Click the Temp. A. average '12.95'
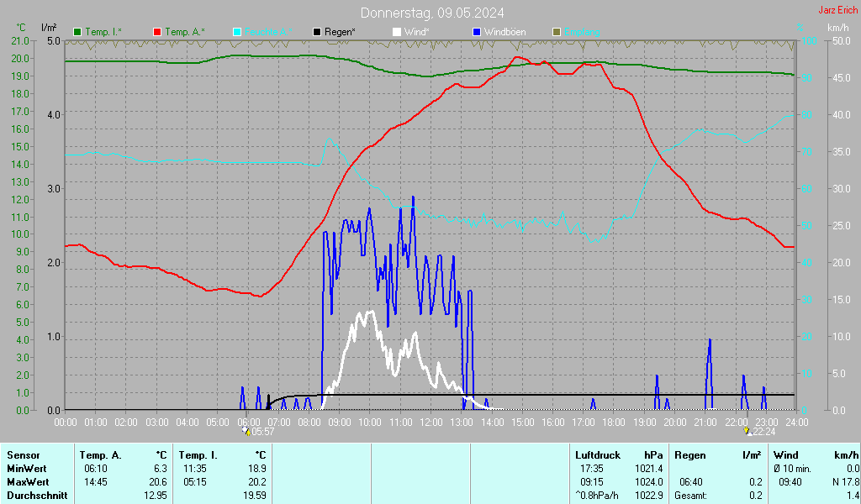861x504 pixels. tap(156, 496)
